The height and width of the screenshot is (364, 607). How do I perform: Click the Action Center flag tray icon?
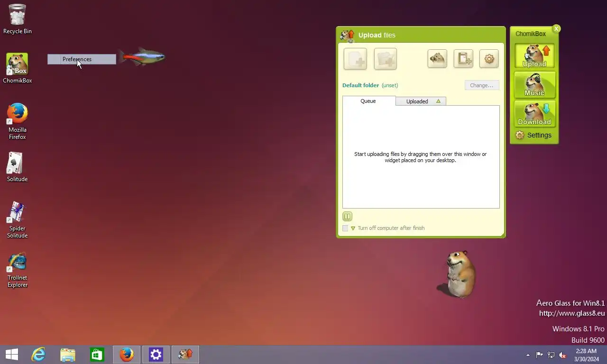(539, 355)
